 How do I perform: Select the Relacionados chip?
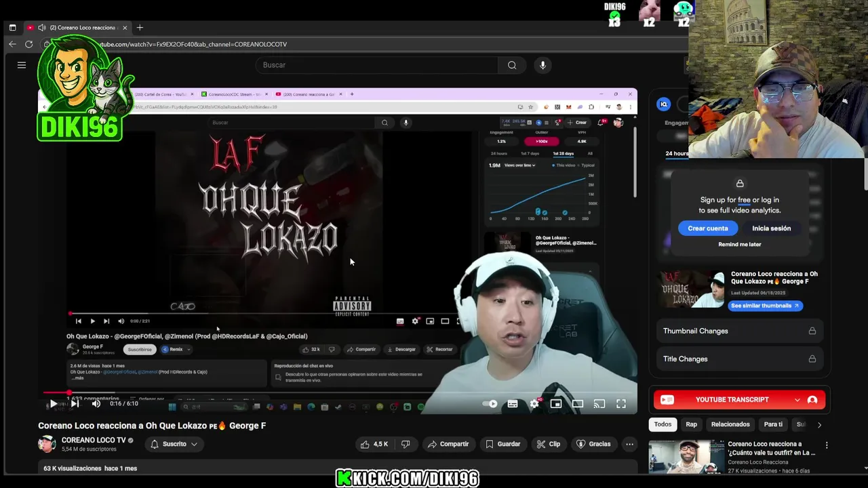[x=730, y=424]
